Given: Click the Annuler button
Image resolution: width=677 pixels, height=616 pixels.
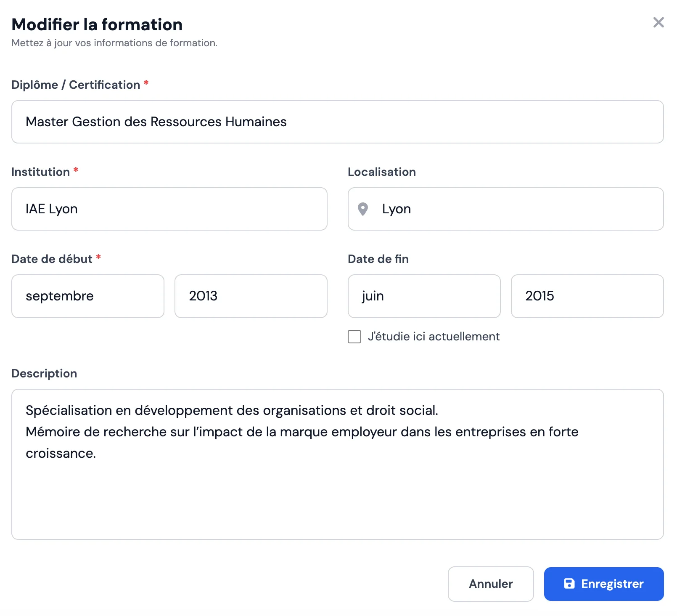Looking at the screenshot, I should point(490,584).
